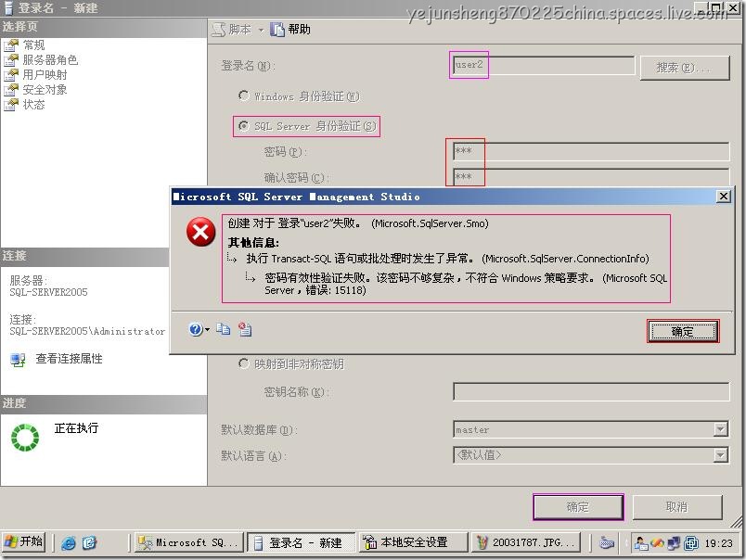The height and width of the screenshot is (560, 746).
Task: Open the 常规 (General) page
Action: 33,45
